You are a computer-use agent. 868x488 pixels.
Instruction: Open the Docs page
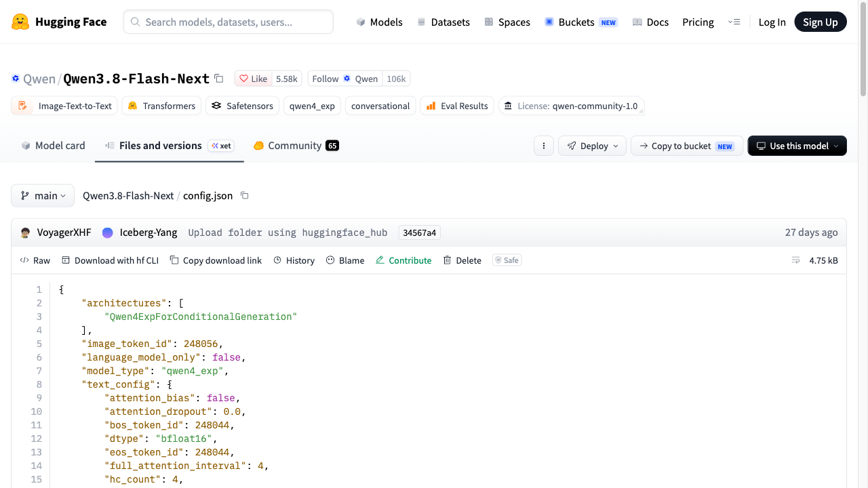point(650,22)
